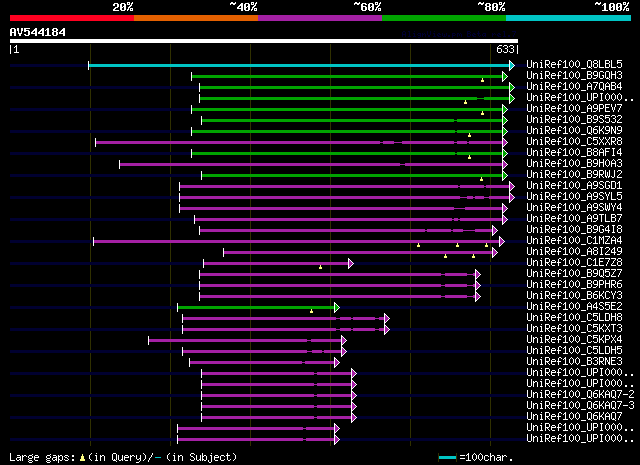Viewport: 640px width, 465px height.
Task: Open the UniRef100_B9GQH3 hit label
Action: click(574, 76)
